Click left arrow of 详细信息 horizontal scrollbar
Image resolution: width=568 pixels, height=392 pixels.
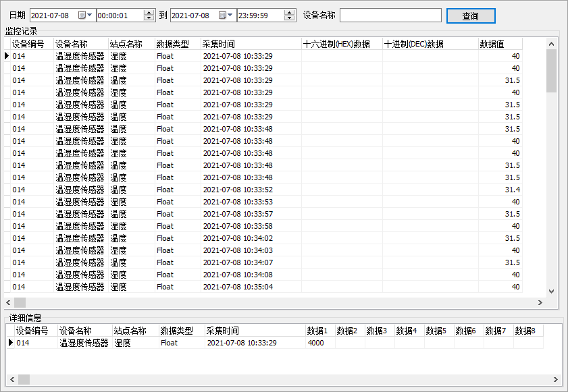click(12, 379)
